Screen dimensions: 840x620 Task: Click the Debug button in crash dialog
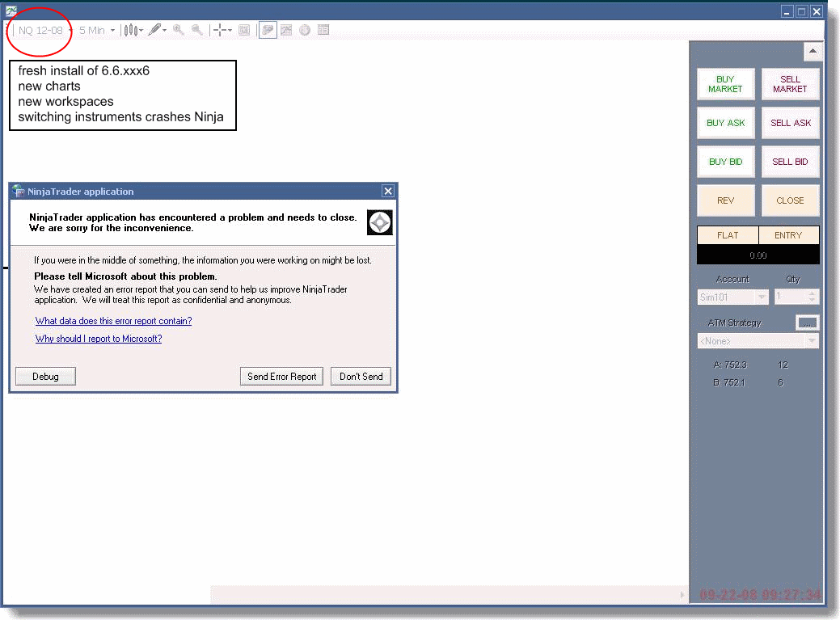click(45, 377)
